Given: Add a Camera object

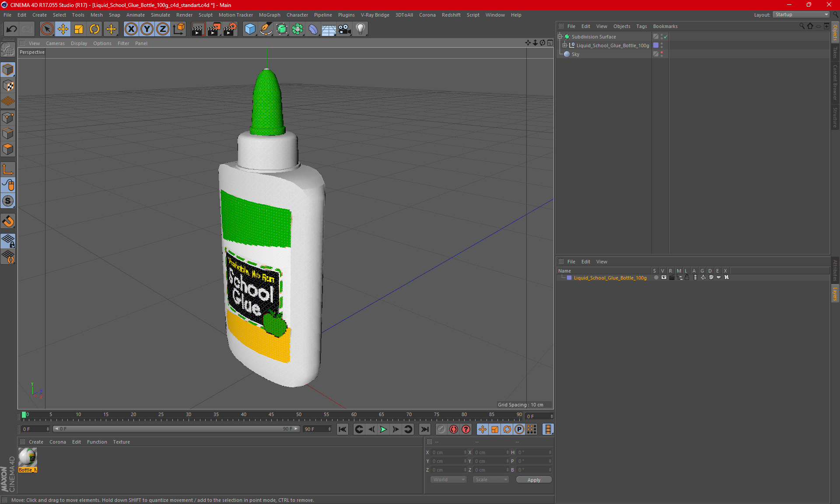Looking at the screenshot, I should click(345, 29).
